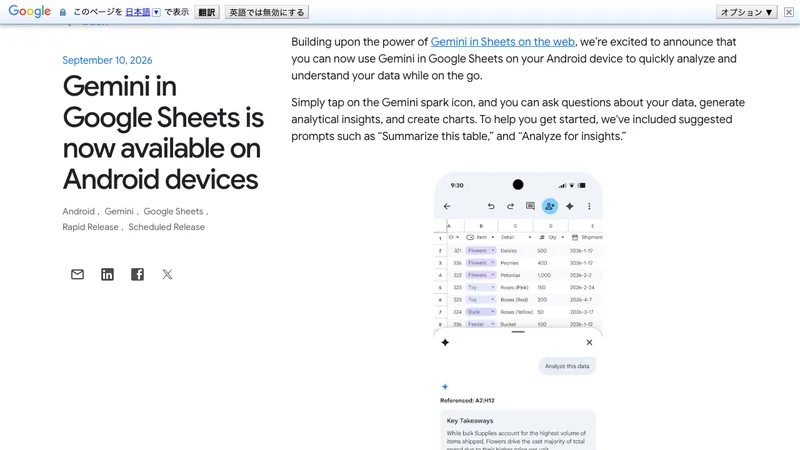The height and width of the screenshot is (450, 800).
Task: Share article on X icon
Action: pos(167,274)
